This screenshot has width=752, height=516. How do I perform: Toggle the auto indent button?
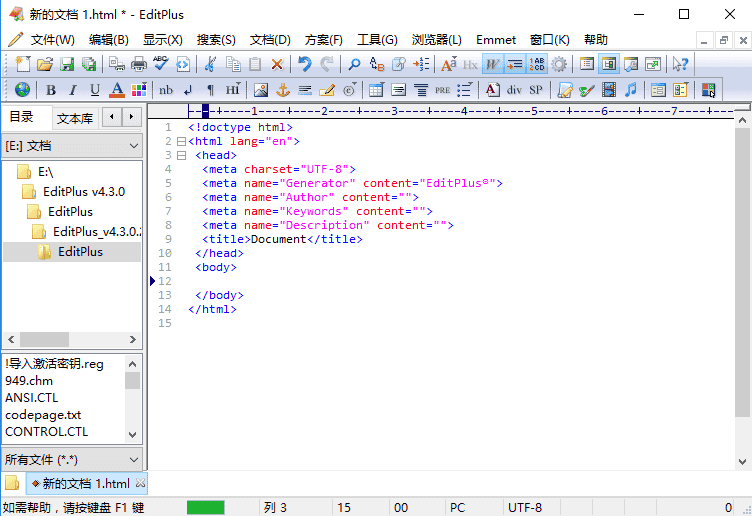pos(514,64)
